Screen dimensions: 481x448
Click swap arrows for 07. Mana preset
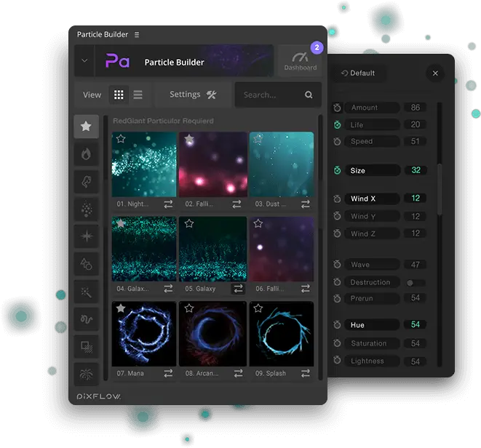pos(168,373)
